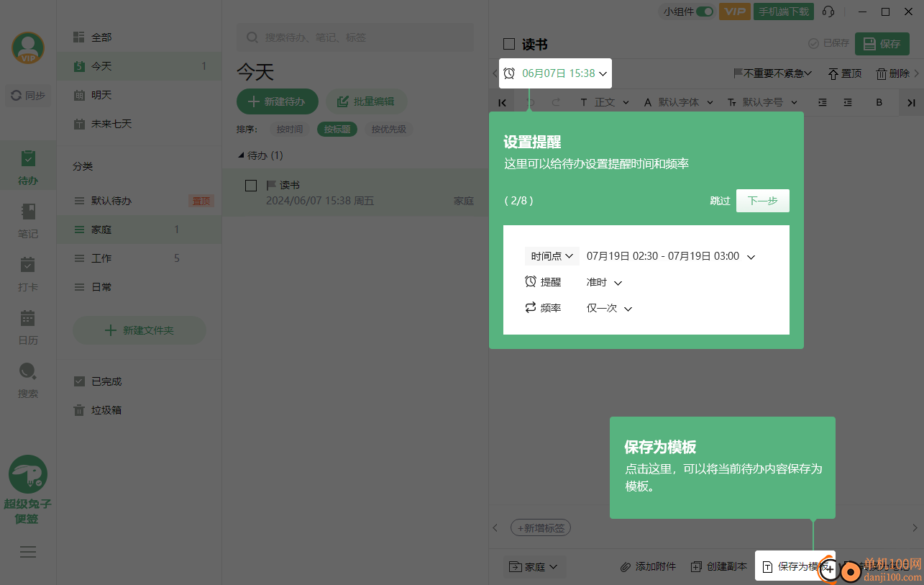Open the 家庭 folder dropdown at editor bottom

534,567
